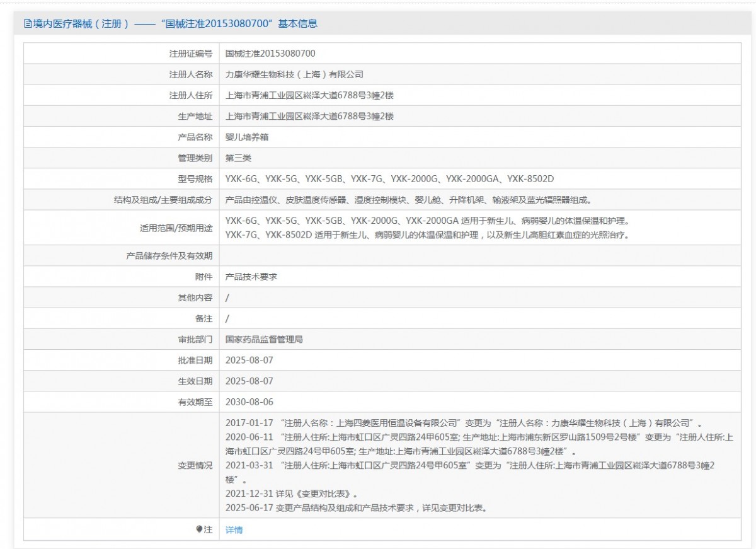Click the 批准日期 value 2025-08-07

pyautogui.click(x=249, y=360)
